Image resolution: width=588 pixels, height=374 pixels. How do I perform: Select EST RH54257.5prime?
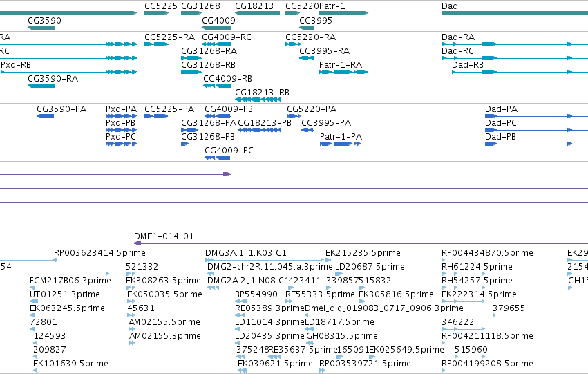477,281
